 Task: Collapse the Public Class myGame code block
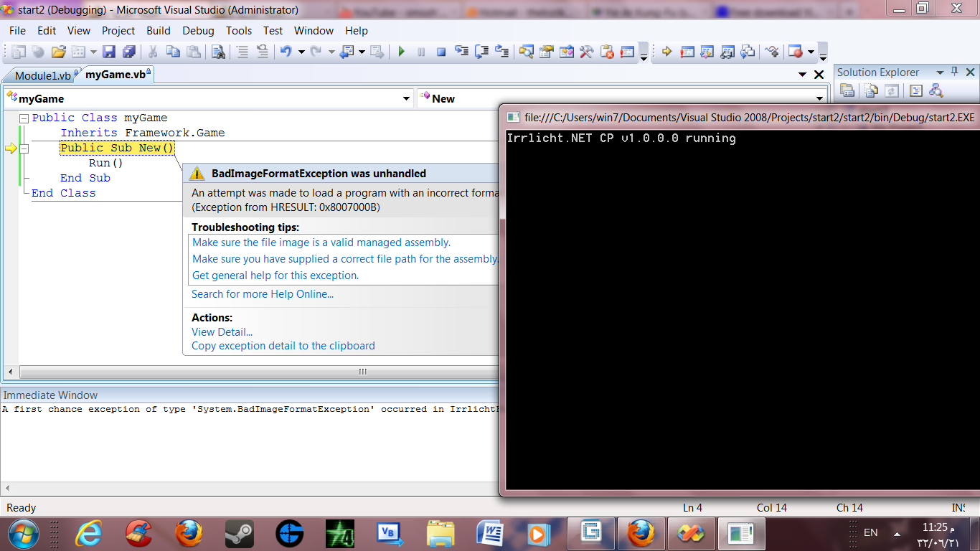click(x=24, y=118)
